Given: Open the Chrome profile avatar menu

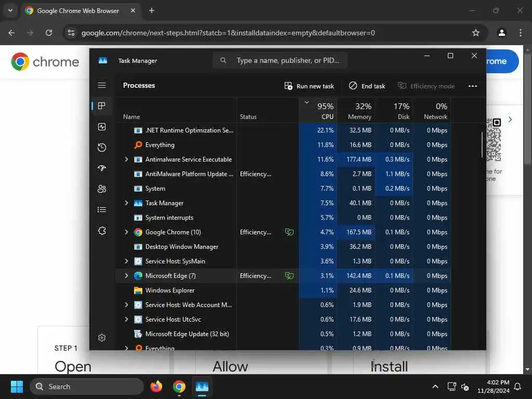Looking at the screenshot, I should [502, 33].
